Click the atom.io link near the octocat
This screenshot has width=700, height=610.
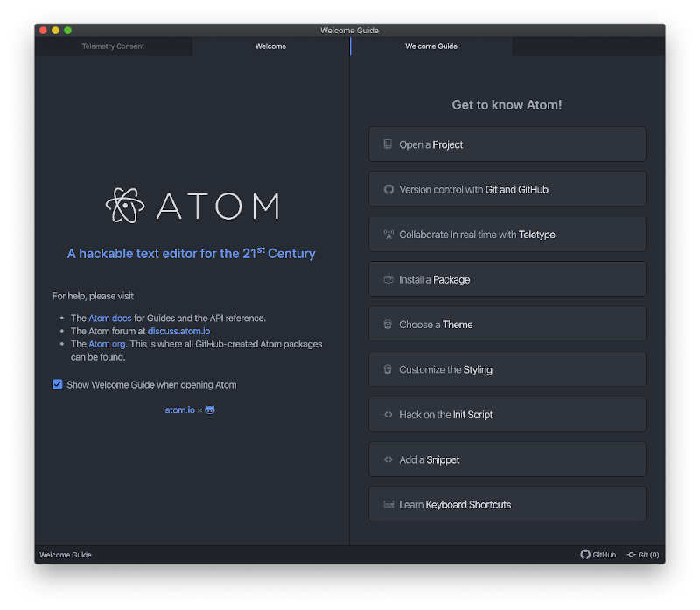[x=179, y=409]
